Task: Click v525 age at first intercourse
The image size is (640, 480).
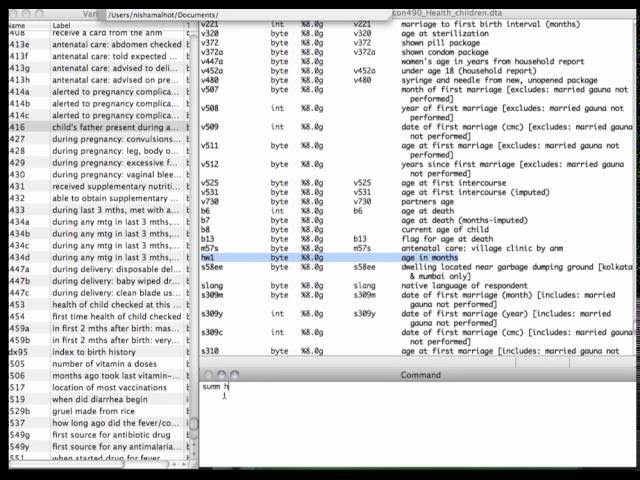Action: 353,183
